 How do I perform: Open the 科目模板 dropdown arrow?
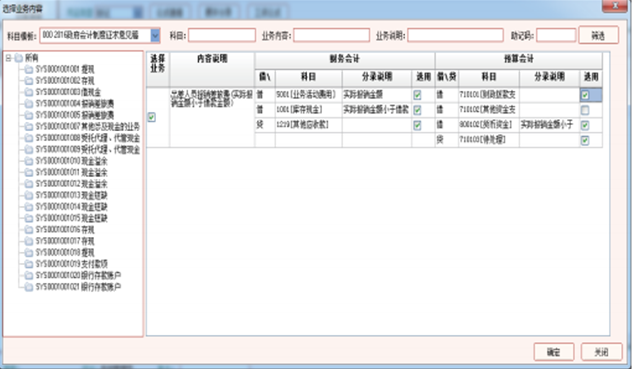pyautogui.click(x=155, y=36)
